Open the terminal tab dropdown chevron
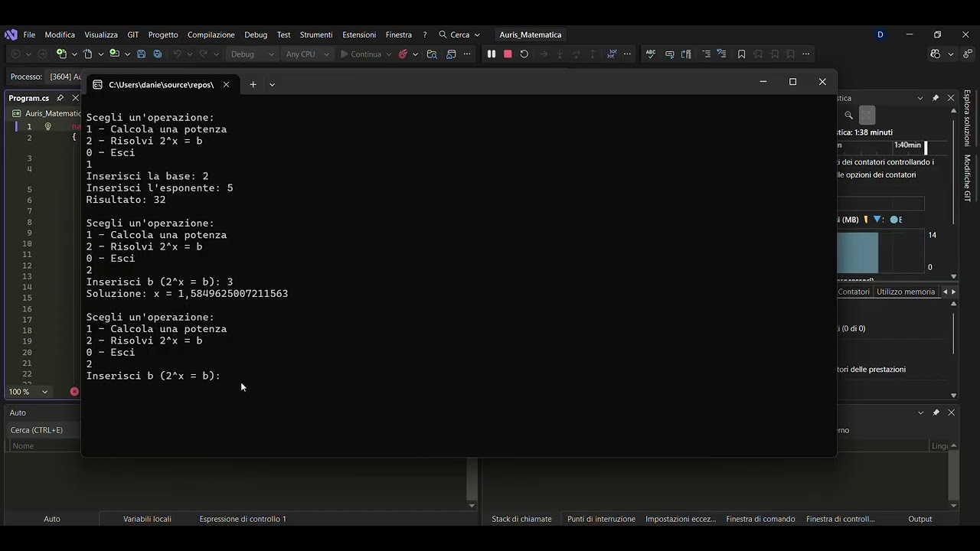 [x=272, y=85]
